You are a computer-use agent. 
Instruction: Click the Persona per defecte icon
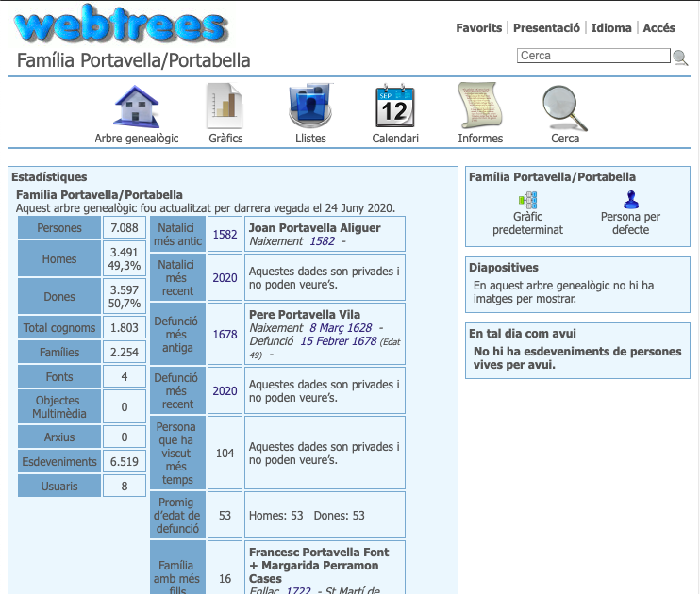[x=630, y=200]
